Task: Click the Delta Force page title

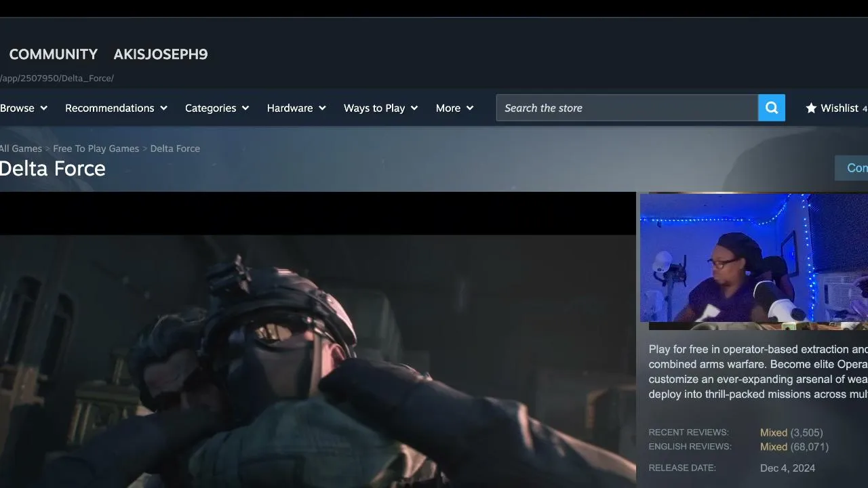Action: [x=53, y=169]
